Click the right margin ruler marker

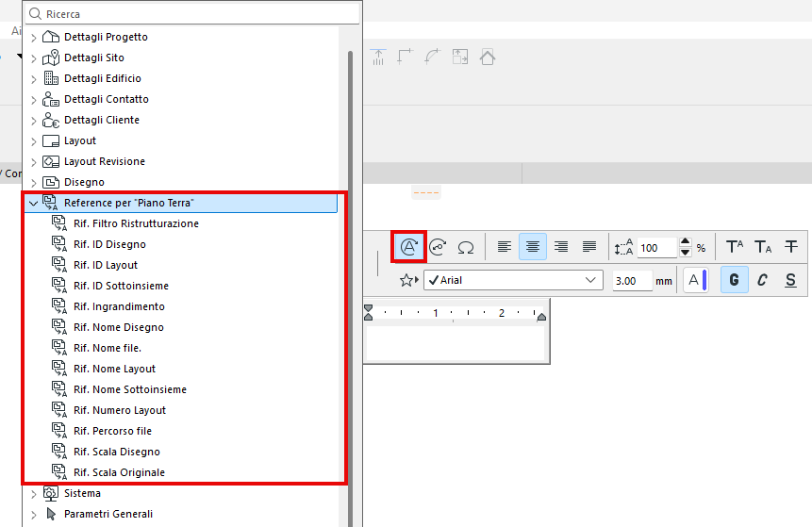tap(541, 317)
